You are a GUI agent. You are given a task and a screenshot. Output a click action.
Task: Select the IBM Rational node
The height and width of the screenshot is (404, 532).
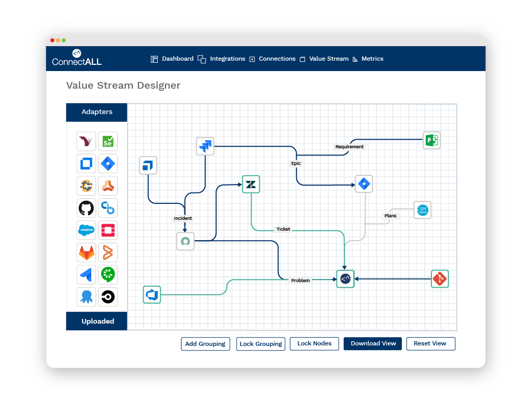[423, 210]
